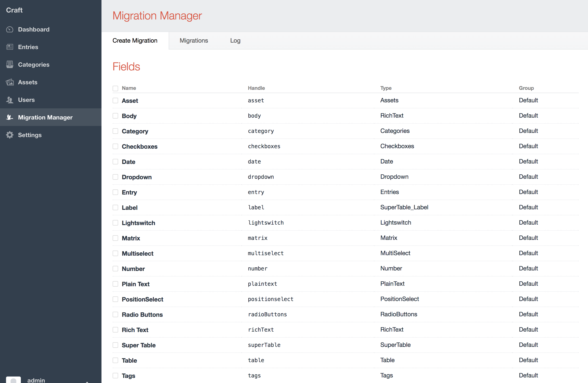Enable the Lightswitch field checkbox

[115, 223]
